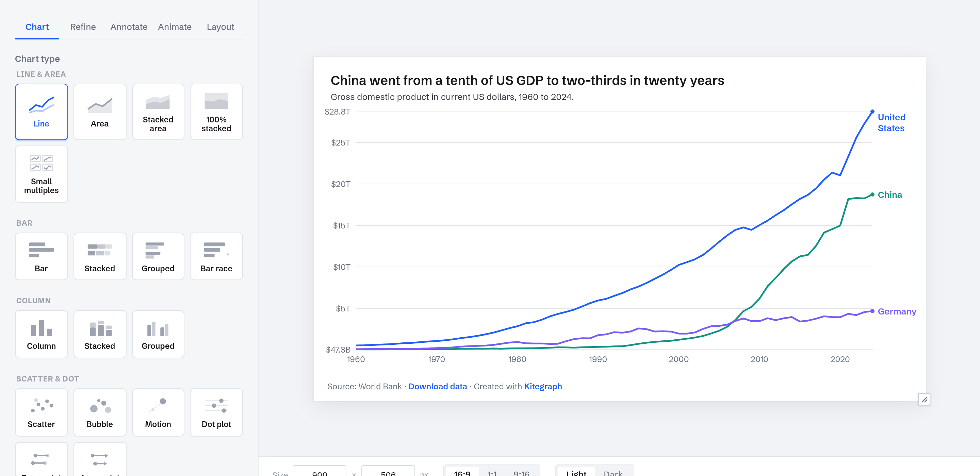Click the China line endpoint dot
The width and height of the screenshot is (980, 476).
(x=872, y=195)
